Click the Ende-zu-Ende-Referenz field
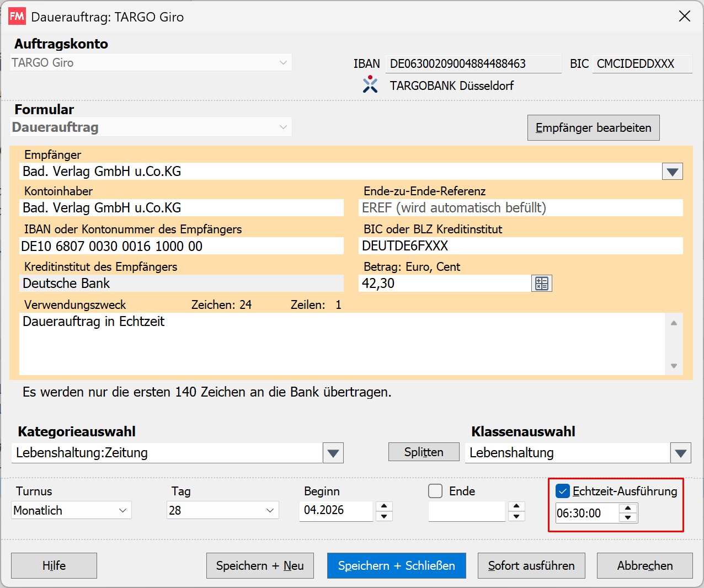704x588 pixels. (521, 208)
